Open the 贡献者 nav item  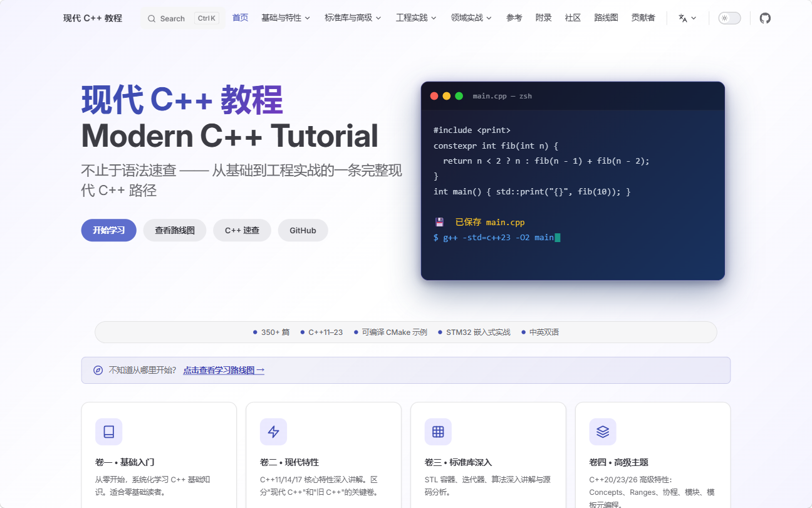[x=643, y=18]
